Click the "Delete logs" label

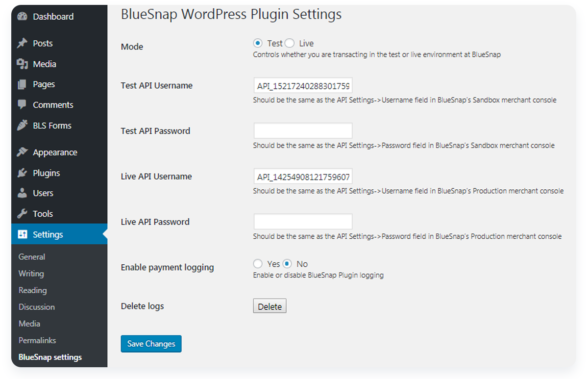pos(143,306)
